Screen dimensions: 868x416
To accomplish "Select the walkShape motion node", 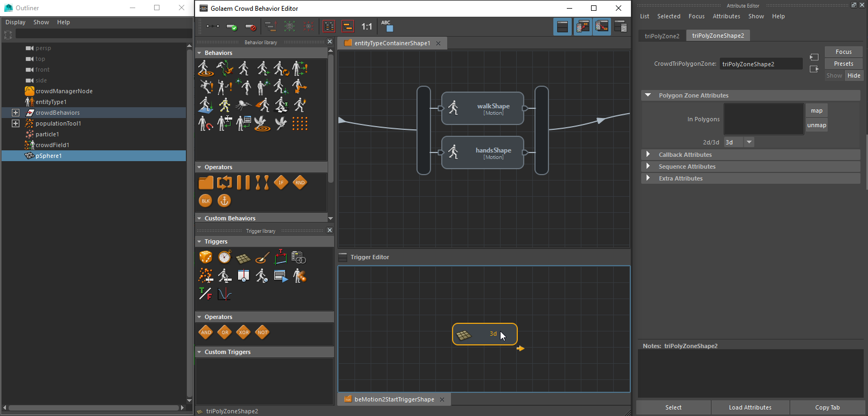I will pos(483,108).
